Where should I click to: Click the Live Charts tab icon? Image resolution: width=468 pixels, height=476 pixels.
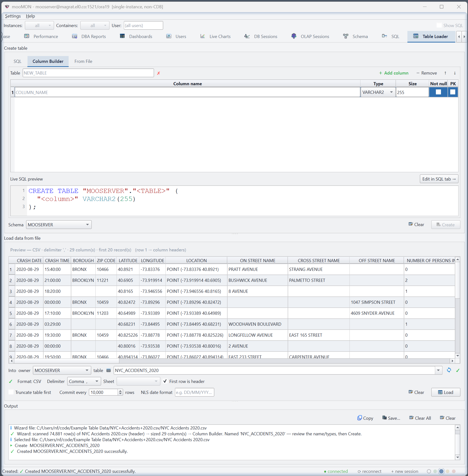tap(202, 36)
